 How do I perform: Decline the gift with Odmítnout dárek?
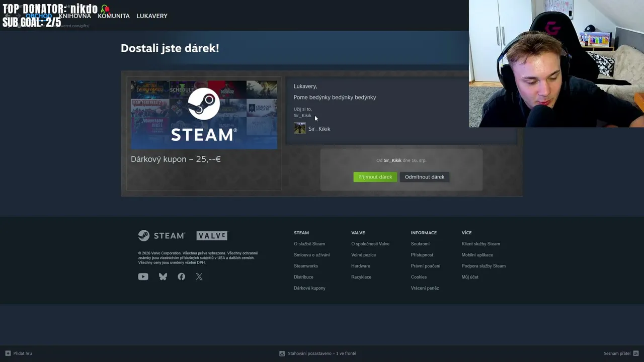pos(425,177)
